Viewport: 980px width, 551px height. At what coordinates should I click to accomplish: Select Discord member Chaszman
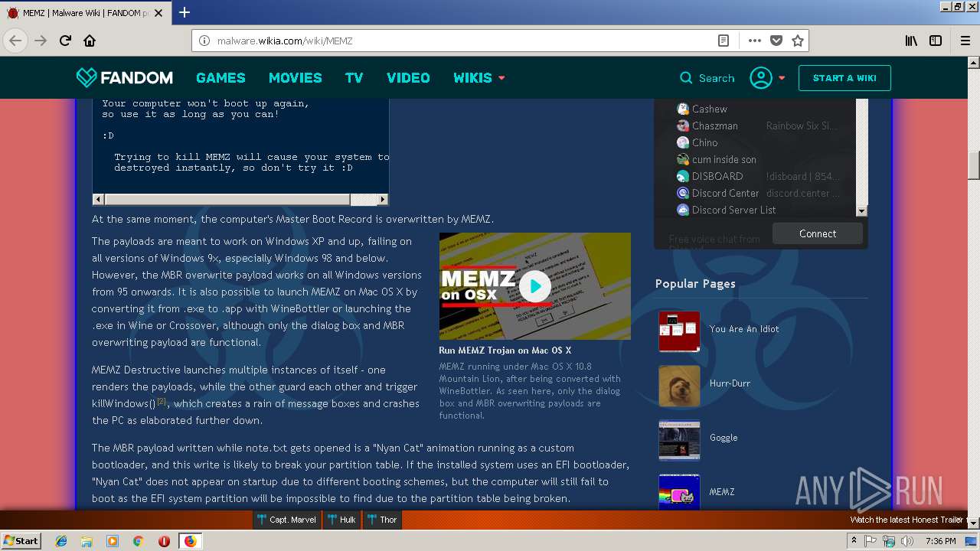714,126
